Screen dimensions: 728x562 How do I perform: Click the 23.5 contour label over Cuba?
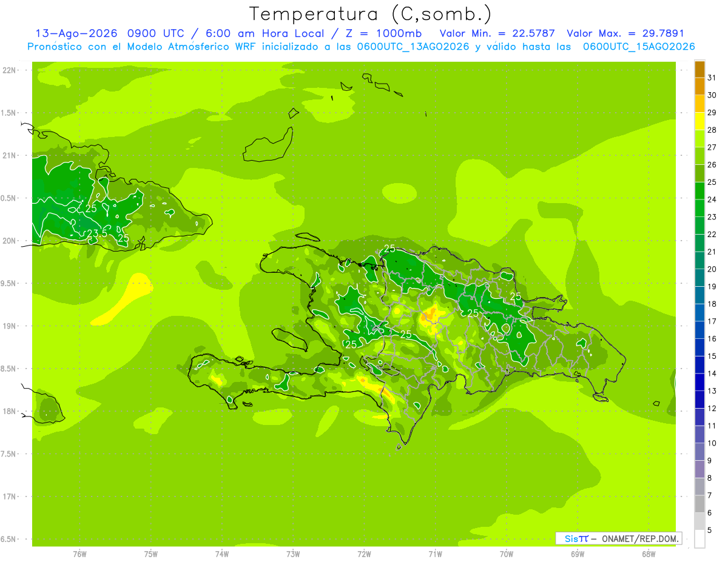(x=97, y=233)
